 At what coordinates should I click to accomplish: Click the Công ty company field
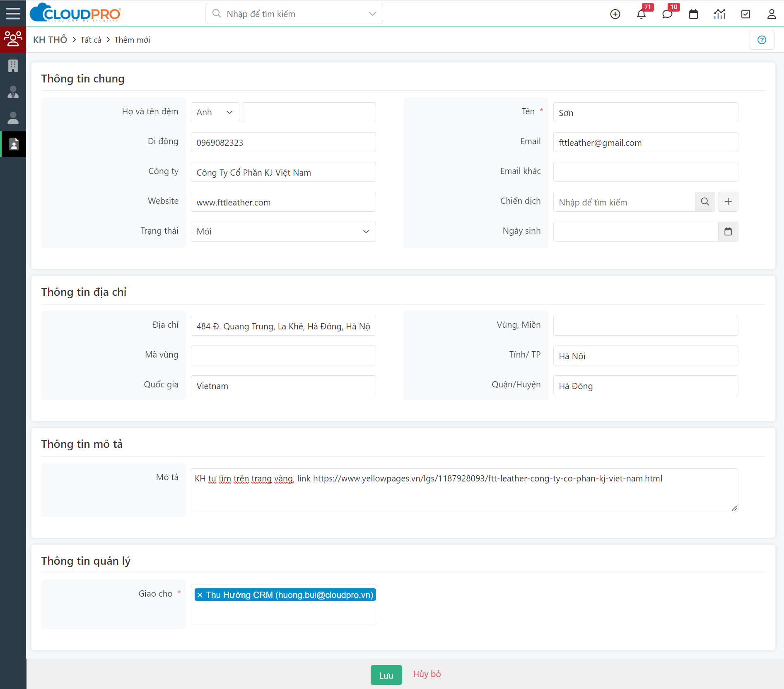click(283, 172)
